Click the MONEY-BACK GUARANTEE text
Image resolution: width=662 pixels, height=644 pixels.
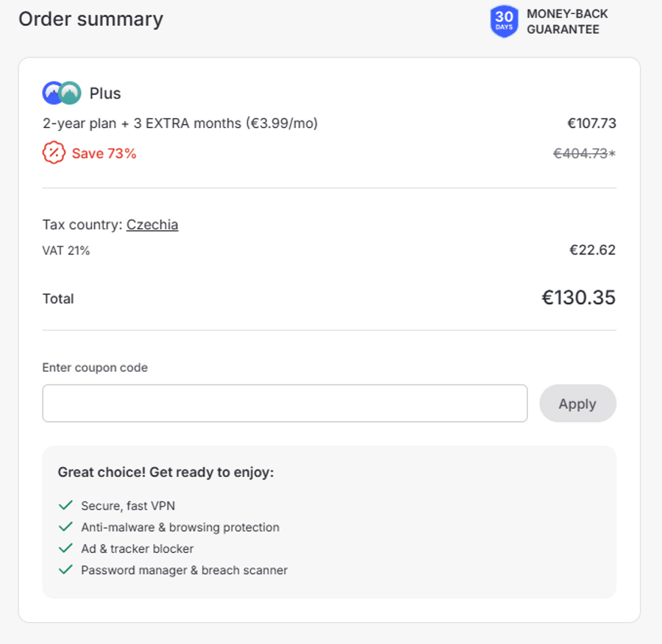click(x=567, y=22)
